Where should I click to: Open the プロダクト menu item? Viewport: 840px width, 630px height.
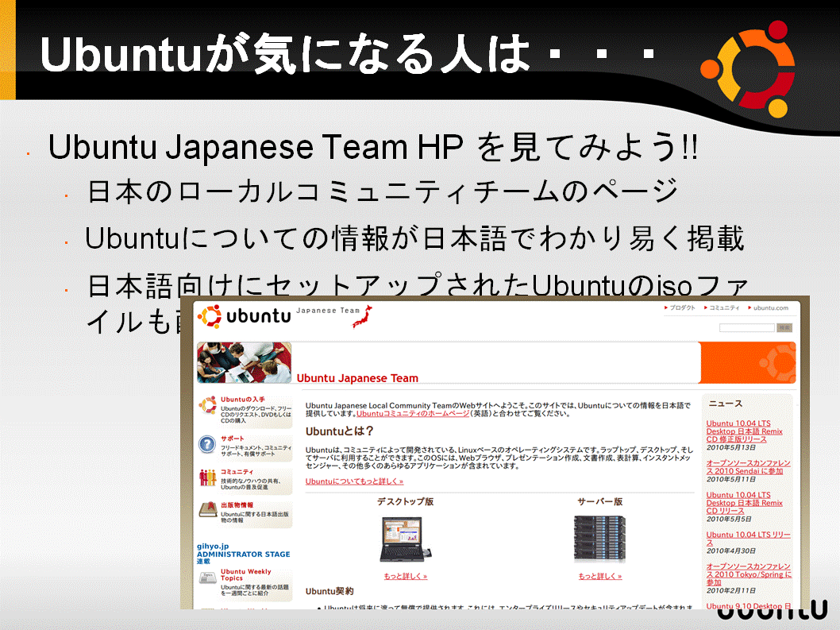tap(680, 307)
